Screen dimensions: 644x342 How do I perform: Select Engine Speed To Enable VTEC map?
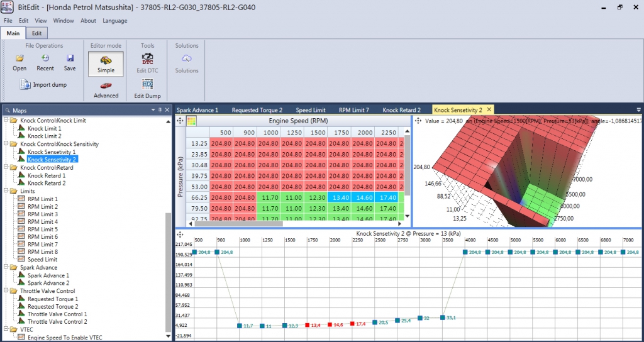[x=65, y=338]
